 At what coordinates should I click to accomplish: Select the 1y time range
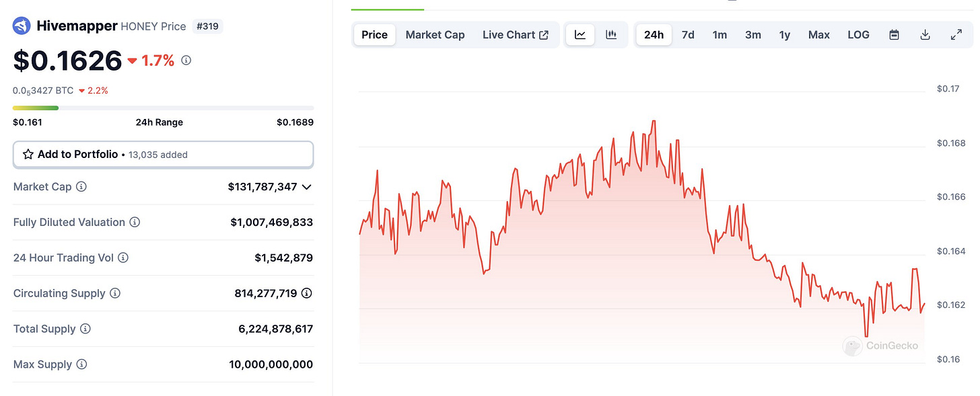click(x=785, y=35)
